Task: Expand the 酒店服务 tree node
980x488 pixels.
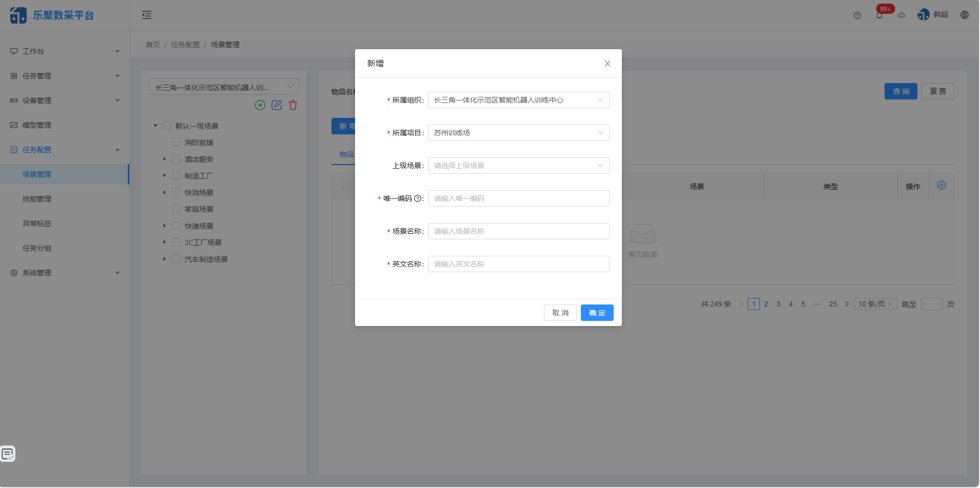Action: coord(165,159)
